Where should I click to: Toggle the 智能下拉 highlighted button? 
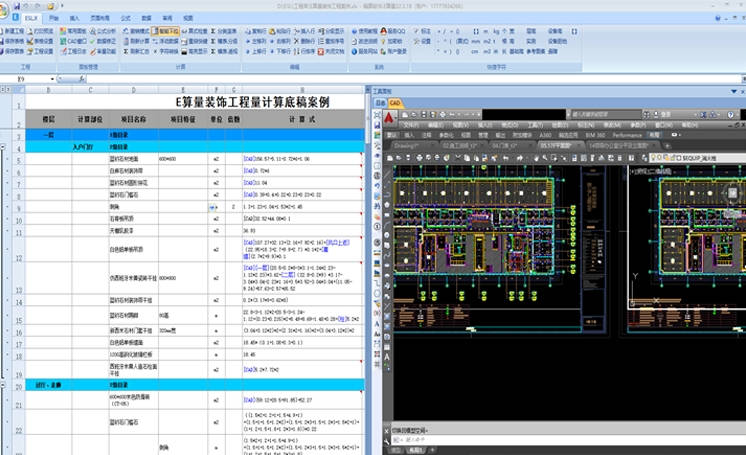pyautogui.click(x=166, y=31)
